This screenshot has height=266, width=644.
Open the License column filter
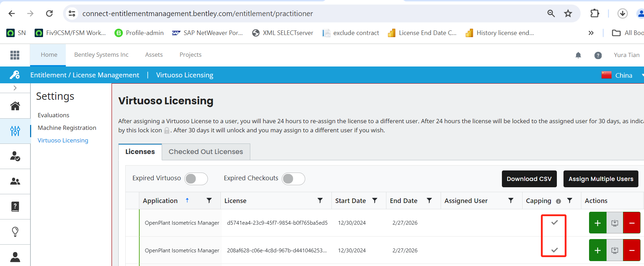(320, 201)
